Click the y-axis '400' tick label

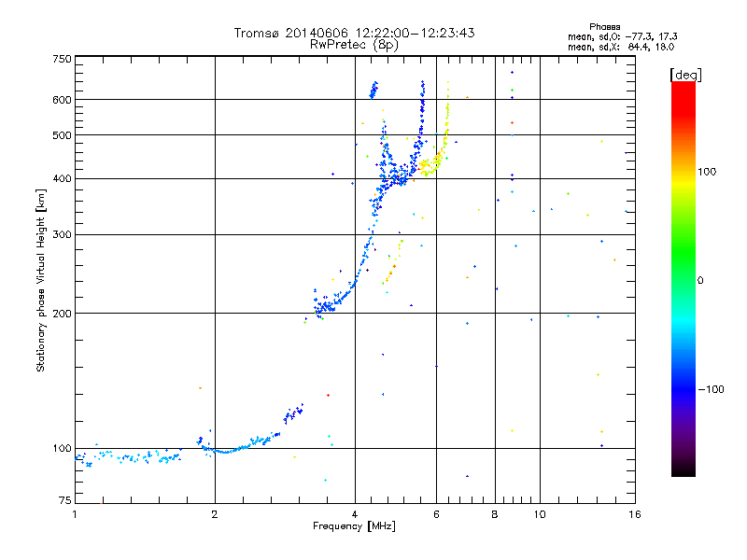[x=62, y=179]
